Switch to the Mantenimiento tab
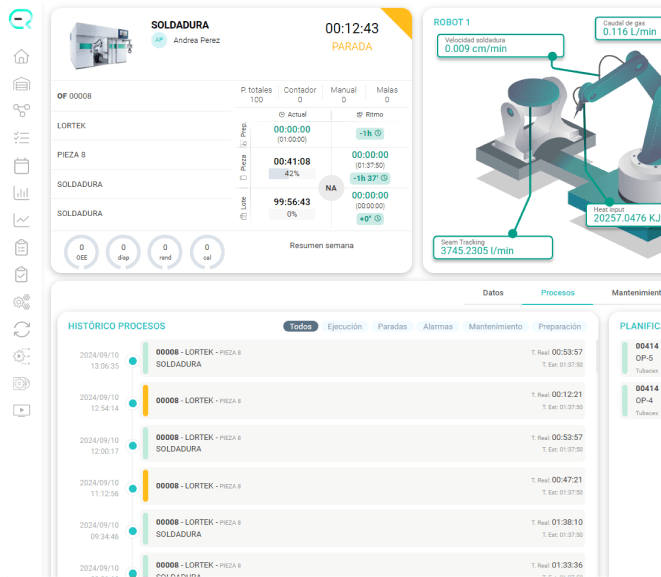Image resolution: width=661 pixels, height=577 pixels. pyautogui.click(x=636, y=293)
